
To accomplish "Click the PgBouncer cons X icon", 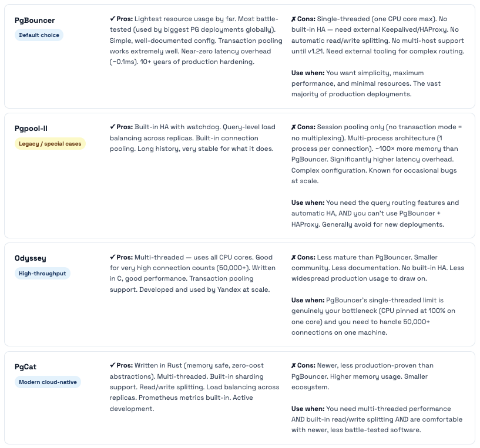I will point(294,19).
